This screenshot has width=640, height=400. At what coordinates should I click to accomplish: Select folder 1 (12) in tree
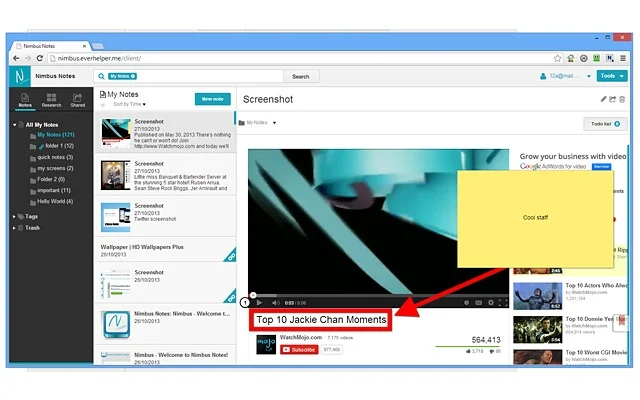pyautogui.click(x=60, y=146)
